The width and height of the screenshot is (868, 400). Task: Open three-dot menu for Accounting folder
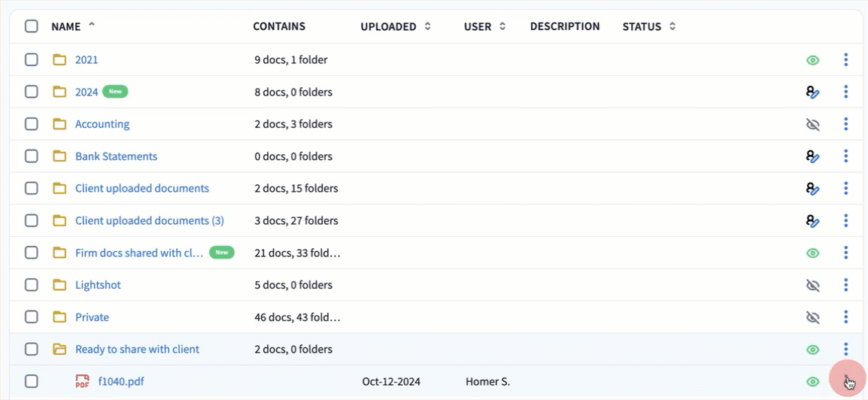point(846,124)
